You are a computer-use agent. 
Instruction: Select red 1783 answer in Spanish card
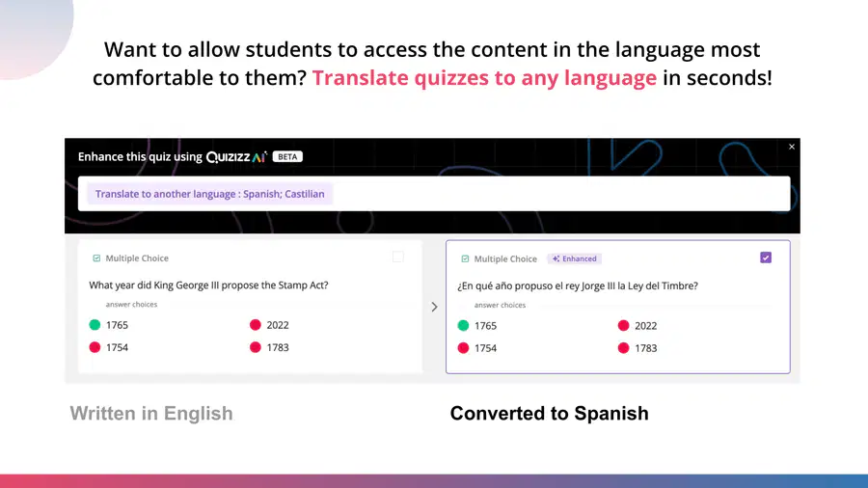[x=637, y=348]
